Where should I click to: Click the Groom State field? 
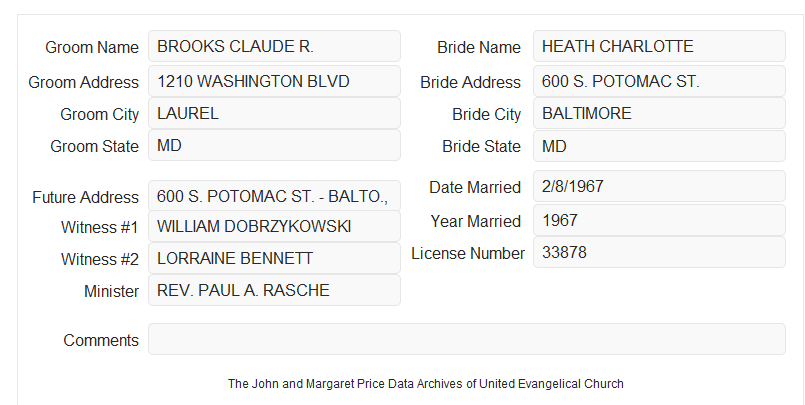click(274, 145)
